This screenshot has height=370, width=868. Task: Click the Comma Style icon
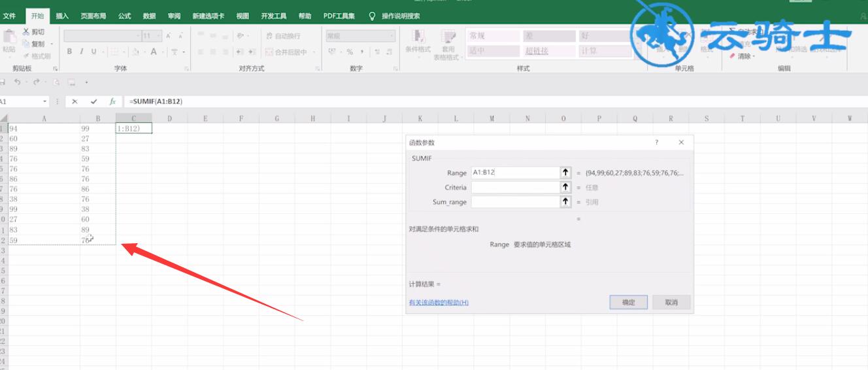(361, 52)
